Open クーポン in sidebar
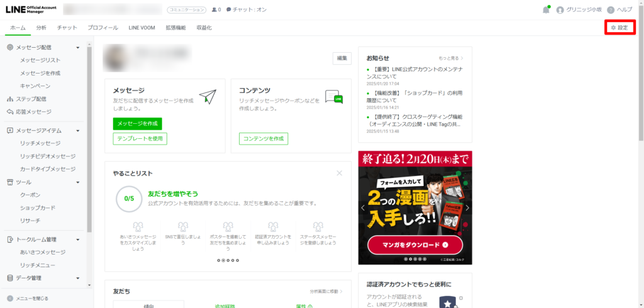Screen dimensions: 644x308 click(30, 195)
